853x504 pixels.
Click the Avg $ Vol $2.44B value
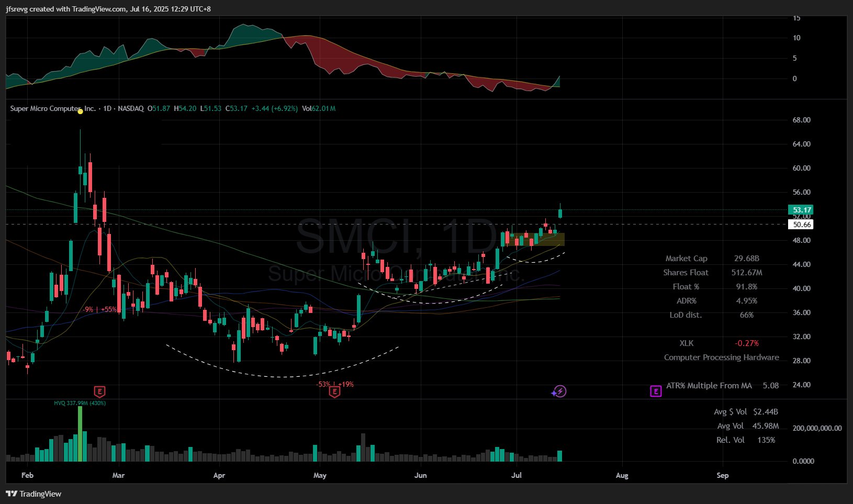pos(766,411)
